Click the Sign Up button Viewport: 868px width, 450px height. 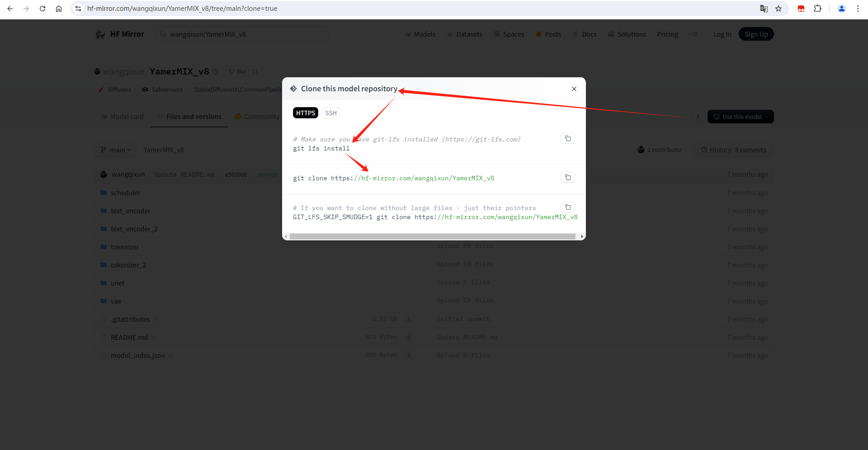point(756,34)
